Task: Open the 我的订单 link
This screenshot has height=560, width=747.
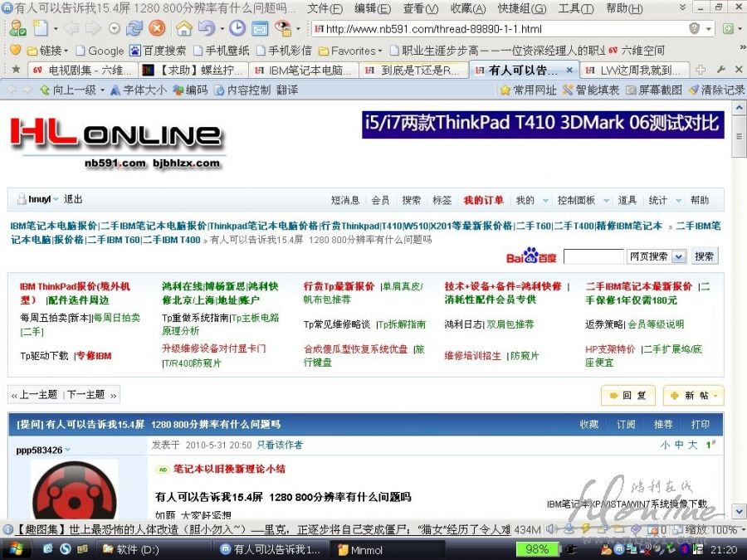Action: pyautogui.click(x=483, y=200)
